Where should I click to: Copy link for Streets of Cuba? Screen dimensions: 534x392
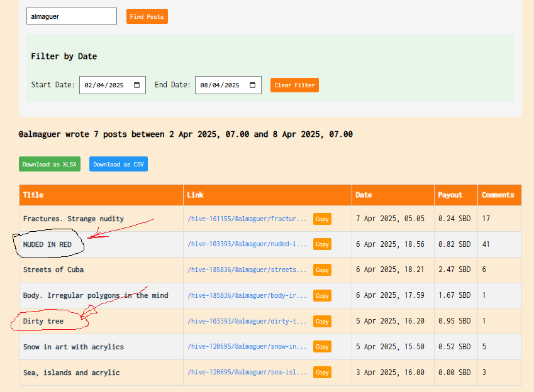(x=322, y=270)
